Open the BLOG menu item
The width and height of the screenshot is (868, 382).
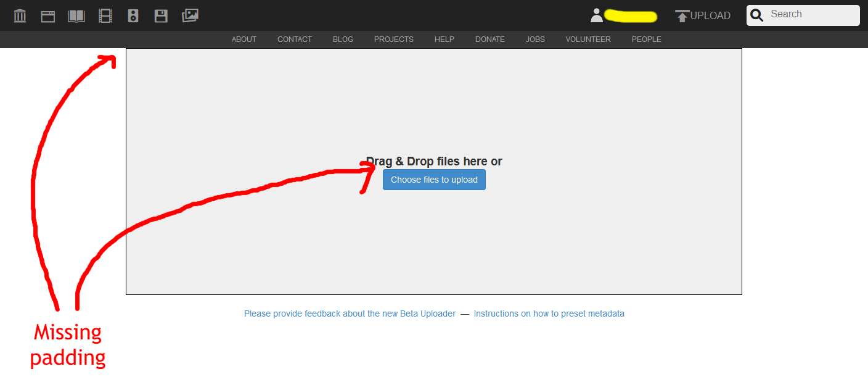343,39
